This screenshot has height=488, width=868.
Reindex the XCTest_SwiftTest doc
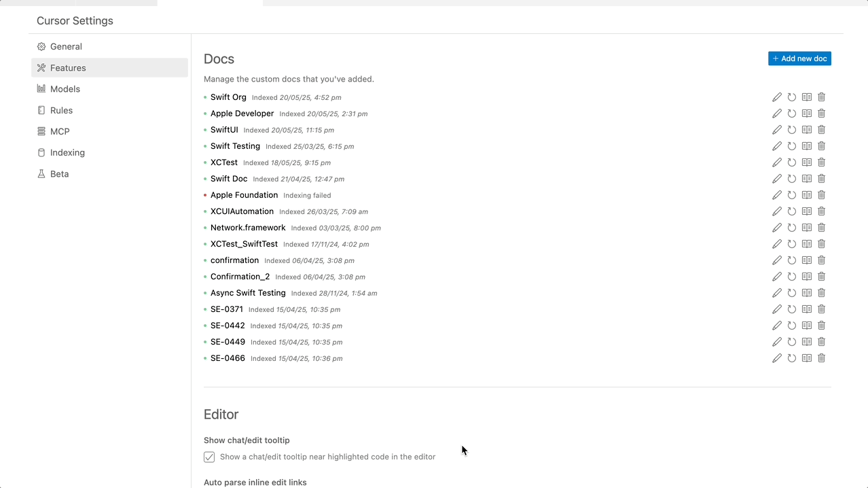coord(792,244)
